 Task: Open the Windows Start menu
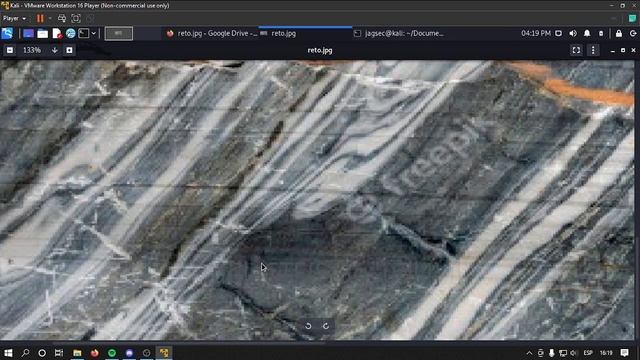pos(8,353)
